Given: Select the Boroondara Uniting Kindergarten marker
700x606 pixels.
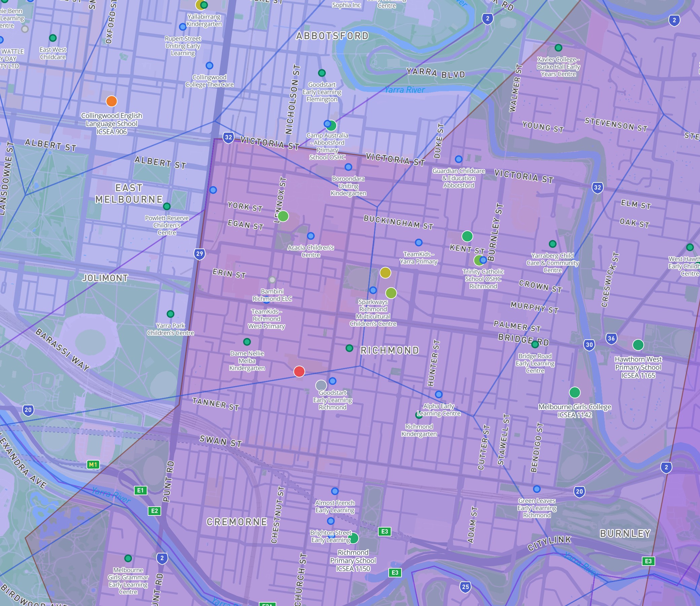Looking at the screenshot, I should (x=348, y=167).
